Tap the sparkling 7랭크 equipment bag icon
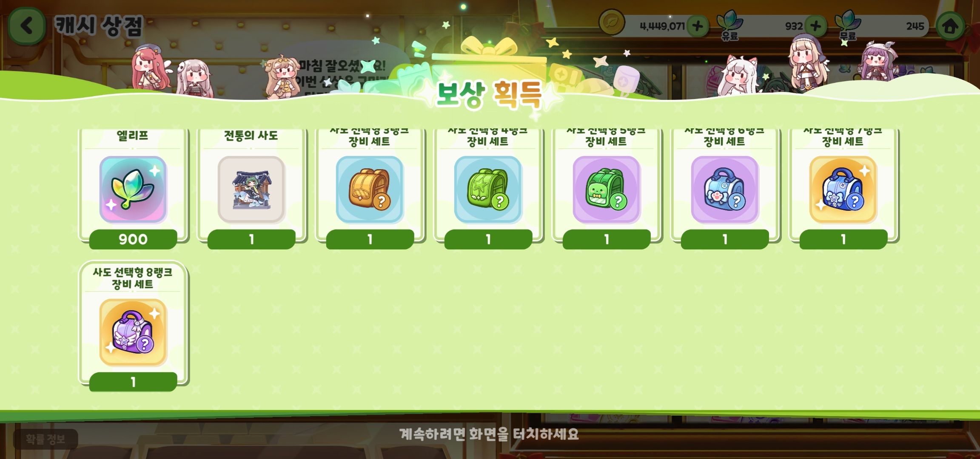 pyautogui.click(x=843, y=189)
